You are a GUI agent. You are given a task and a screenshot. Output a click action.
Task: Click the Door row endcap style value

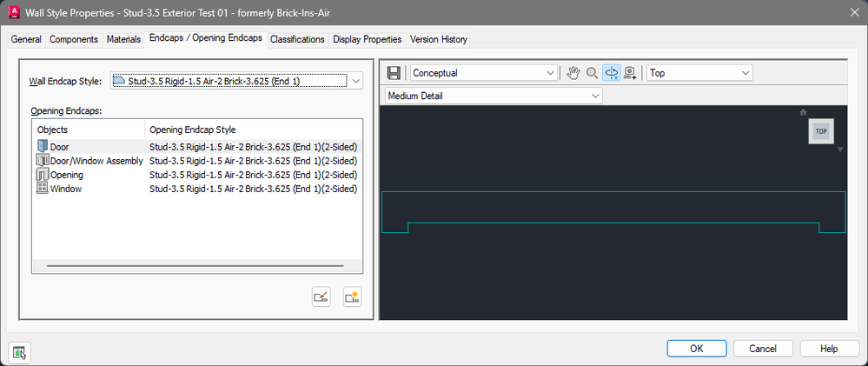point(253,147)
